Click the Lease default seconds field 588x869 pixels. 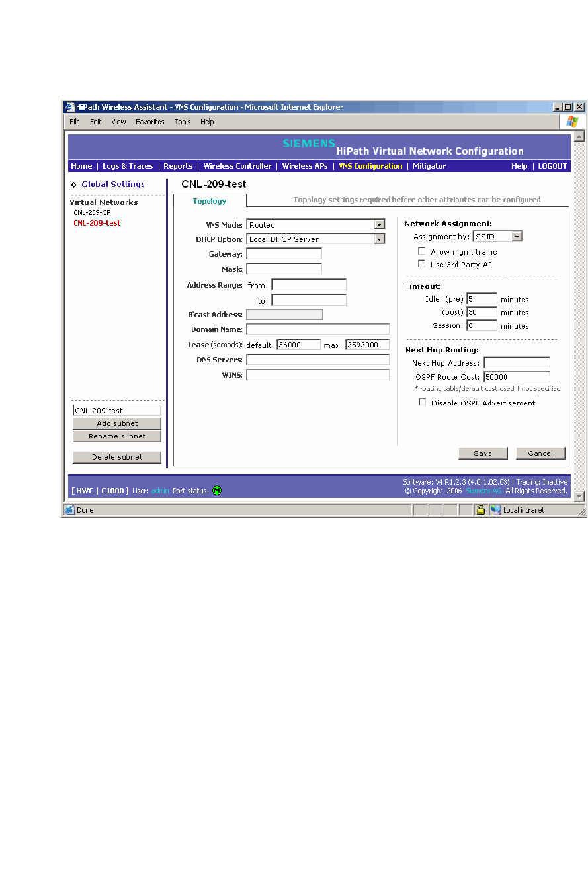298,345
